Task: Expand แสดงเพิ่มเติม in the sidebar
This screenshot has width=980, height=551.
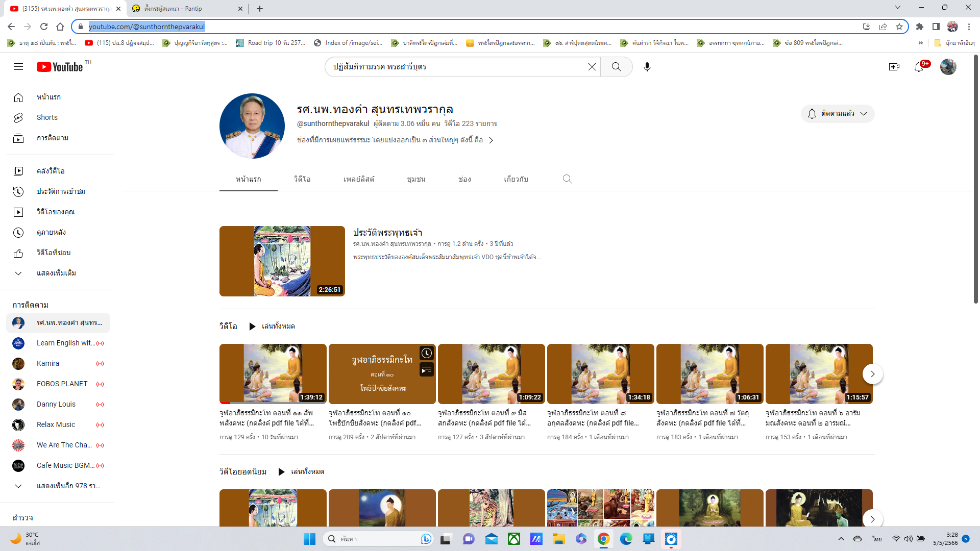Action: tap(56, 273)
